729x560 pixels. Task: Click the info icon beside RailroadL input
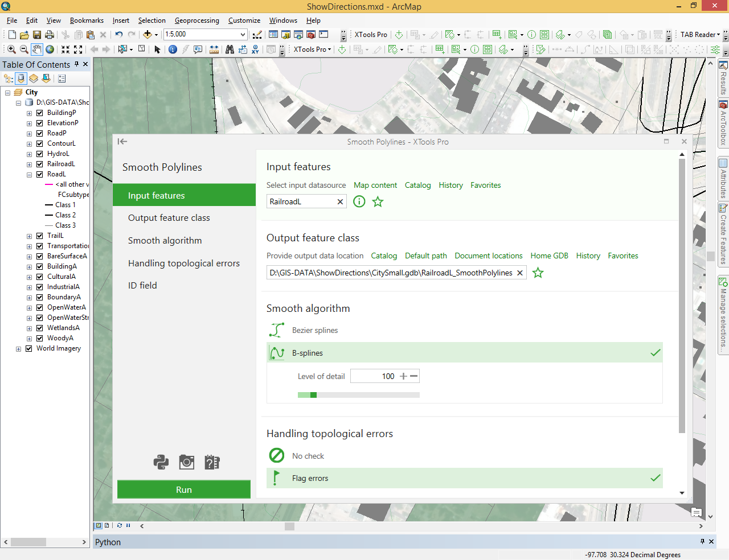[359, 201]
